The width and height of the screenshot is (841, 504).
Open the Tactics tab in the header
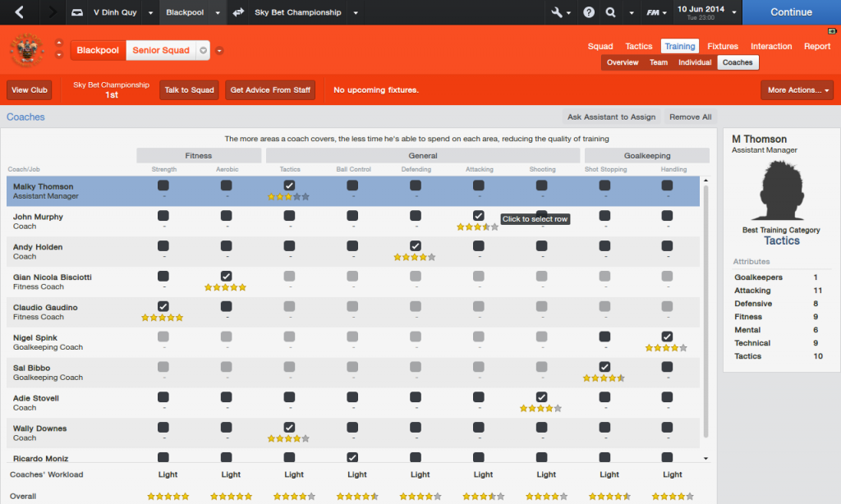[638, 46]
